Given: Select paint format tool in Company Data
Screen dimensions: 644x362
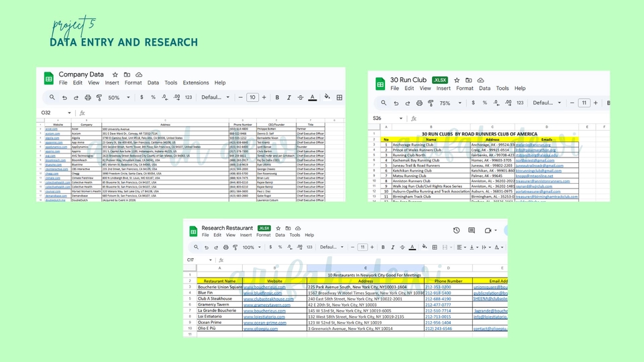Looking at the screenshot, I should click(99, 98).
